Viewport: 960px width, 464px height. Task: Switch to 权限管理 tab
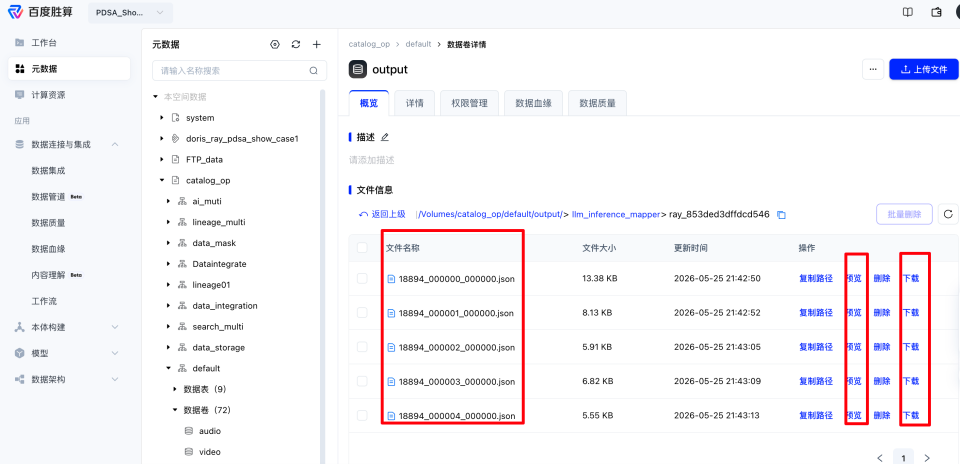click(470, 103)
